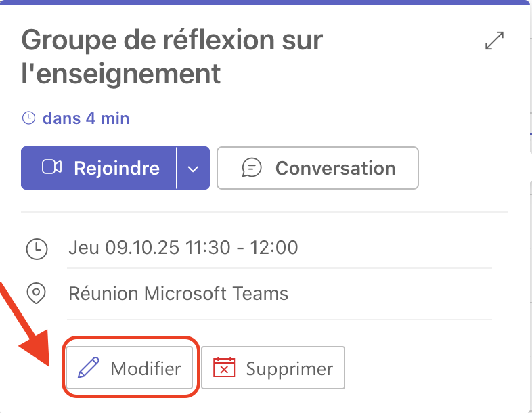Click the word "l'enseignement" in the title
This screenshot has height=413, width=532.
tap(121, 74)
